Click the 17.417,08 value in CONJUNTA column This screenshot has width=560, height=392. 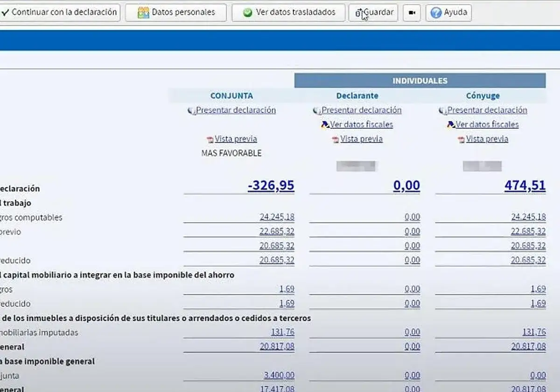[277, 389]
